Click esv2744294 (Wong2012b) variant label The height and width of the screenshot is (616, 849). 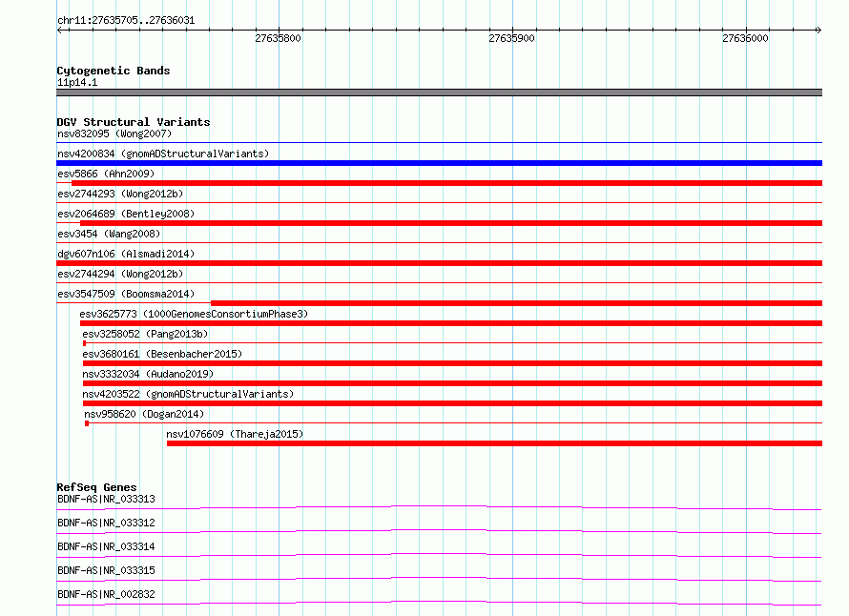pos(120,274)
